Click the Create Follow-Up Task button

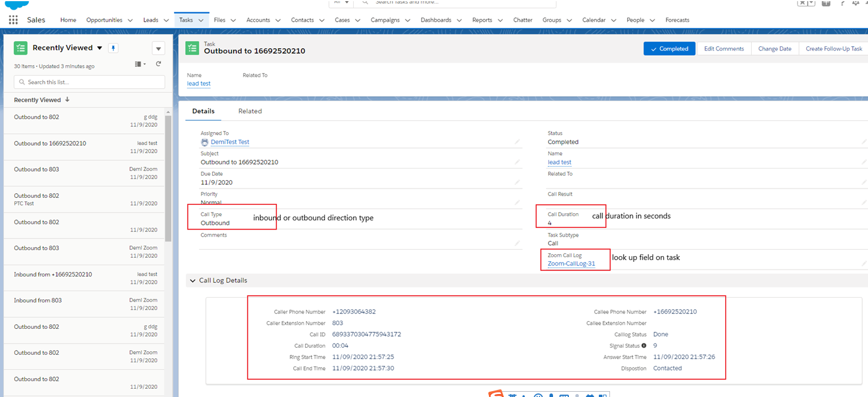click(833, 49)
